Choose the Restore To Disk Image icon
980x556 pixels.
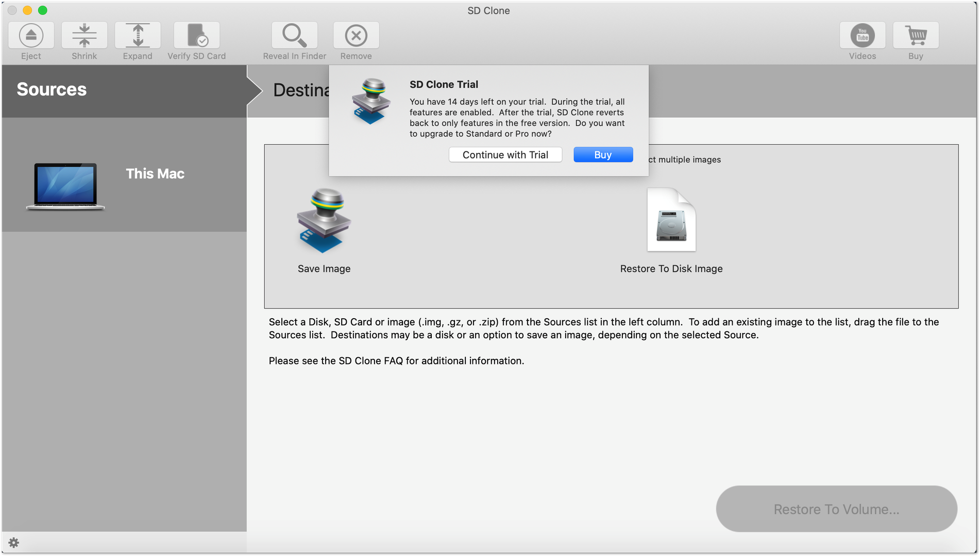tap(671, 220)
